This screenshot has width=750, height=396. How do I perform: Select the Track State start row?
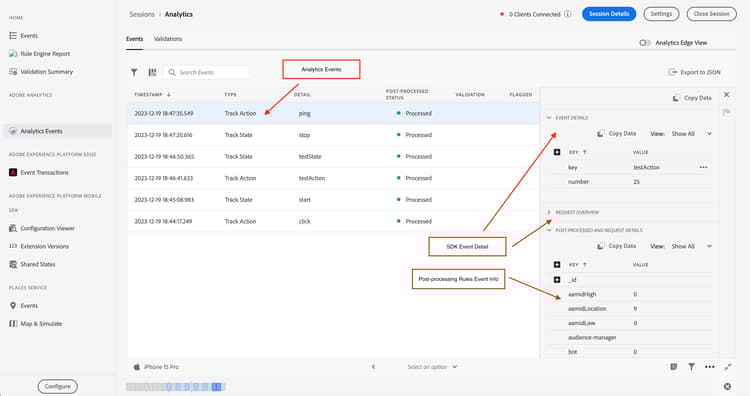coord(333,199)
